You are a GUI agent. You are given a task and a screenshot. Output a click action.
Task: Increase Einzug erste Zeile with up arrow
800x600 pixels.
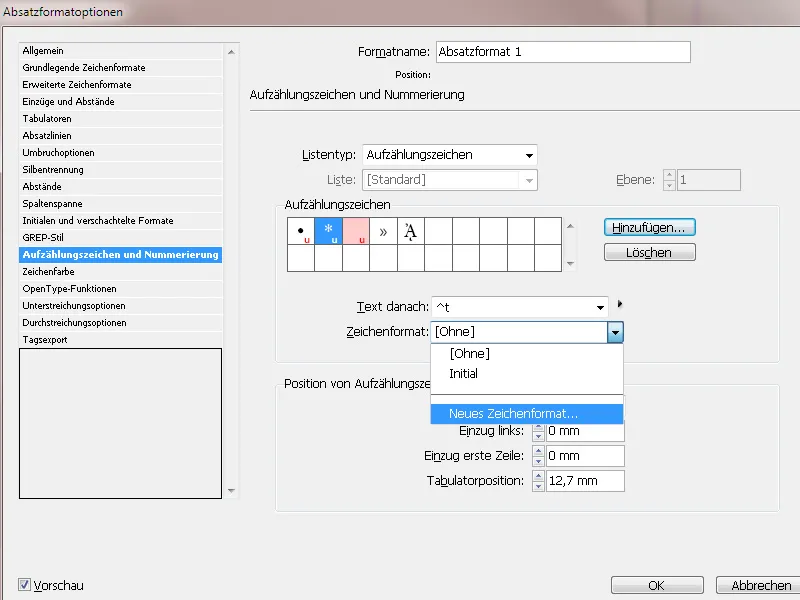(x=538, y=451)
